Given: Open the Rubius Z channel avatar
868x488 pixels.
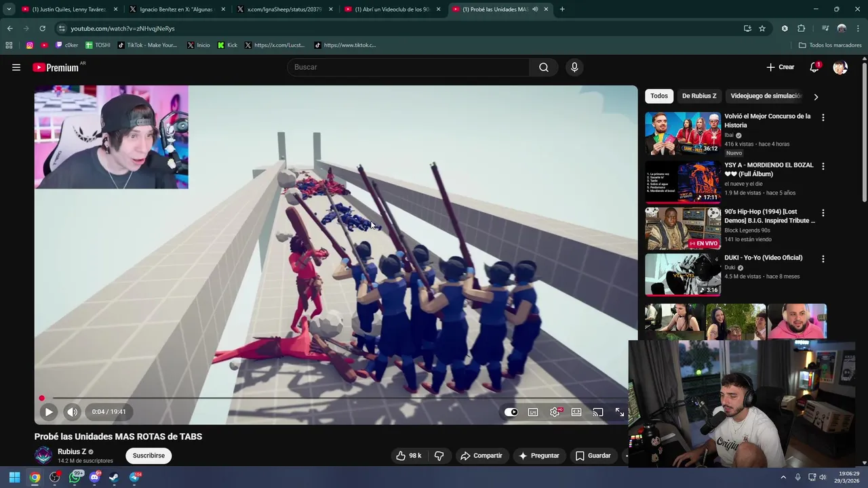Looking at the screenshot, I should click(x=43, y=455).
